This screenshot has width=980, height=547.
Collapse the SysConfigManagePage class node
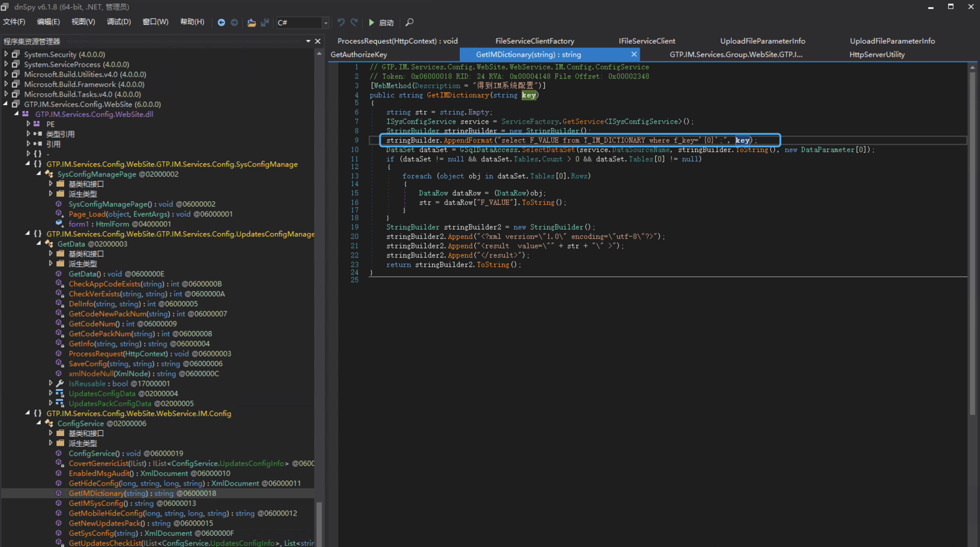39,174
